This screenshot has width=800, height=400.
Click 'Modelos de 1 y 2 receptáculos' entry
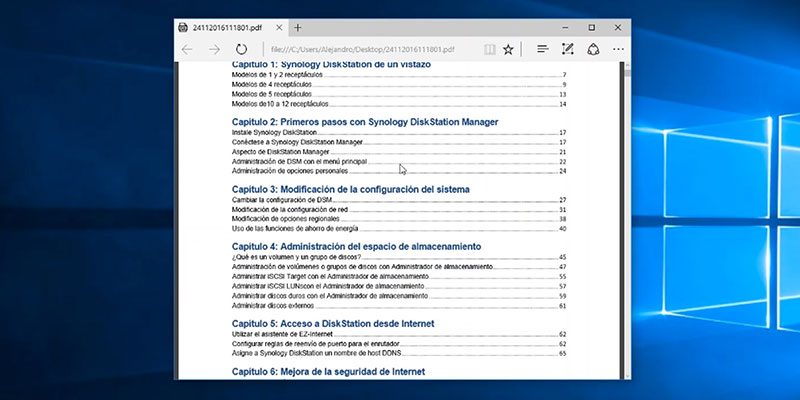pyautogui.click(x=399, y=75)
